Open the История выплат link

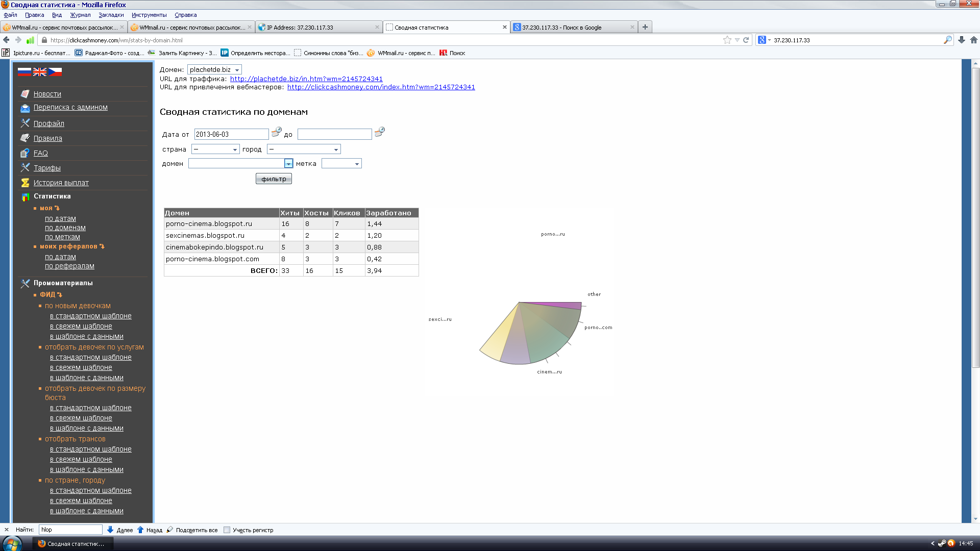point(61,183)
